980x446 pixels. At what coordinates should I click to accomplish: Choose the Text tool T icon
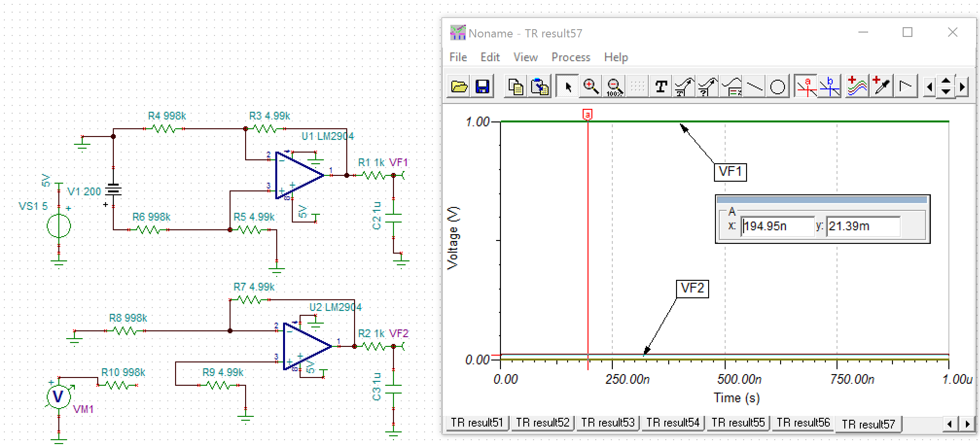661,86
